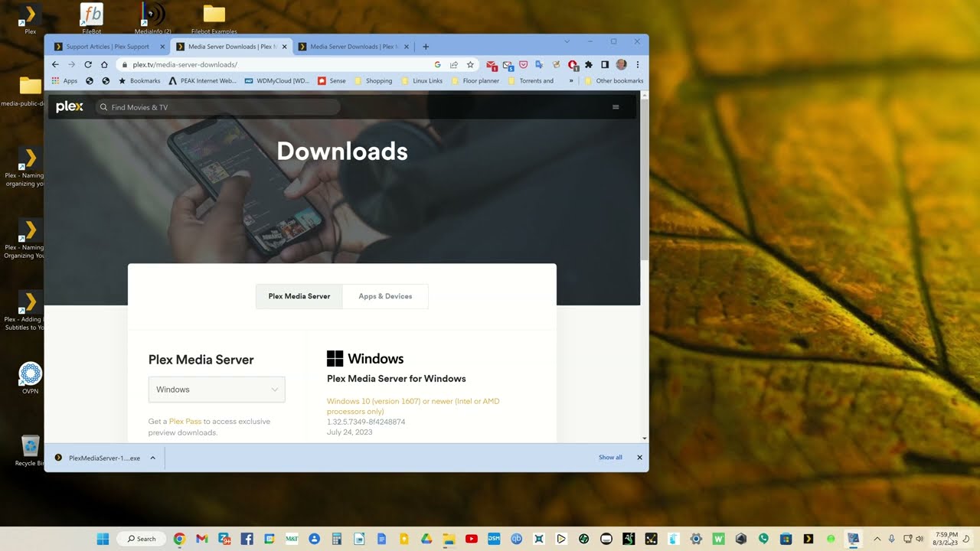Open the Torrents and bookmarks folder
The image size is (980, 551).
click(x=531, y=80)
